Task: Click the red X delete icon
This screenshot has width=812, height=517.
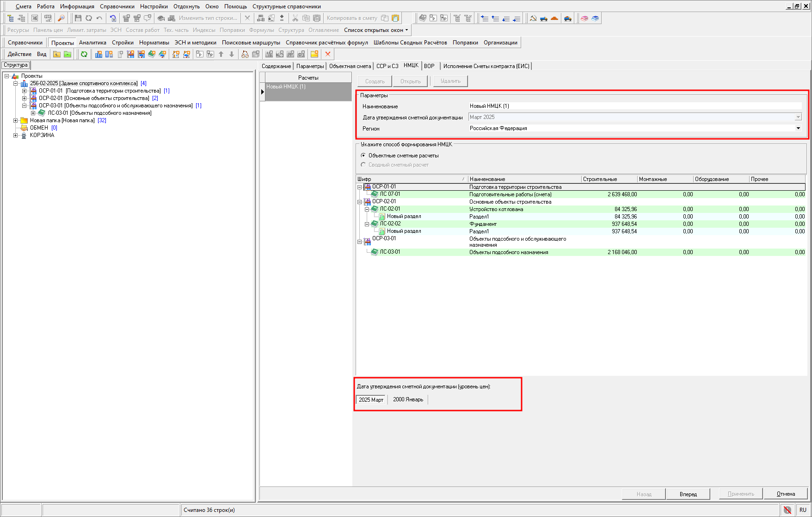Action: tap(328, 54)
